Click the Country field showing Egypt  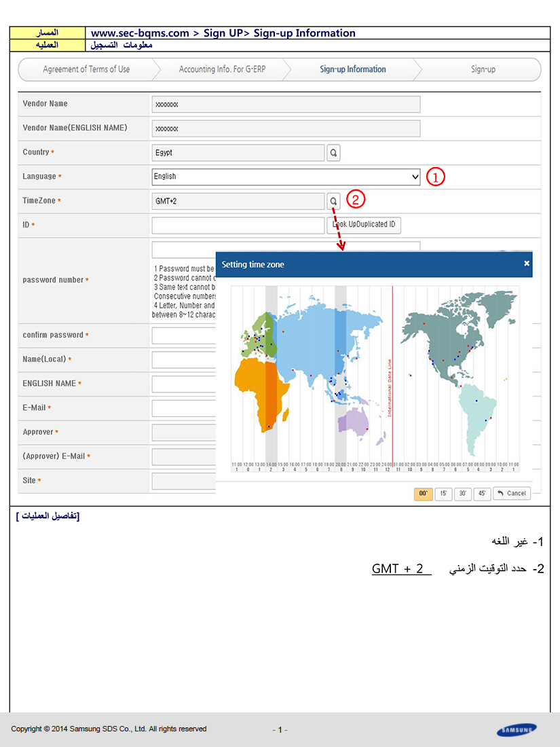point(238,153)
